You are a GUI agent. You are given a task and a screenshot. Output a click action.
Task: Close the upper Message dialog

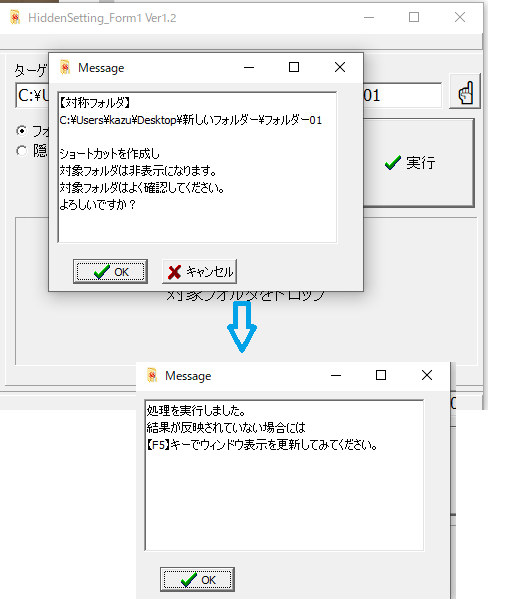340,67
